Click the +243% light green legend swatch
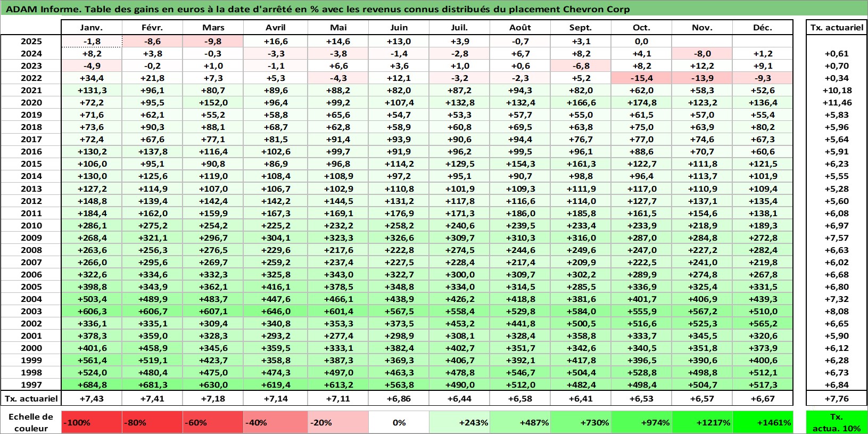 pyautogui.click(x=459, y=422)
